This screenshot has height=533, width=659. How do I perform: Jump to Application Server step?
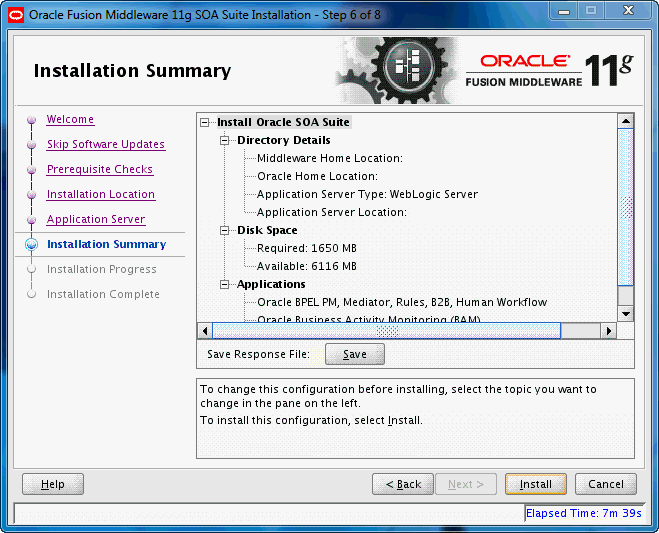tap(96, 219)
